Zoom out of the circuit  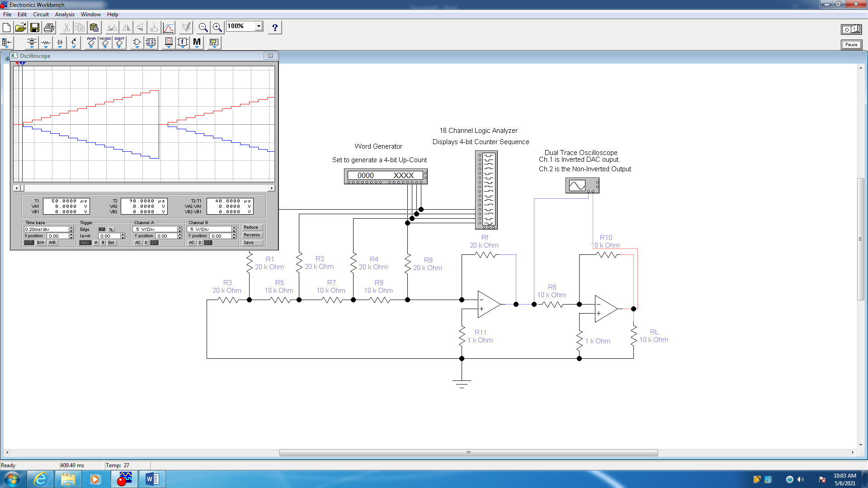(x=203, y=28)
